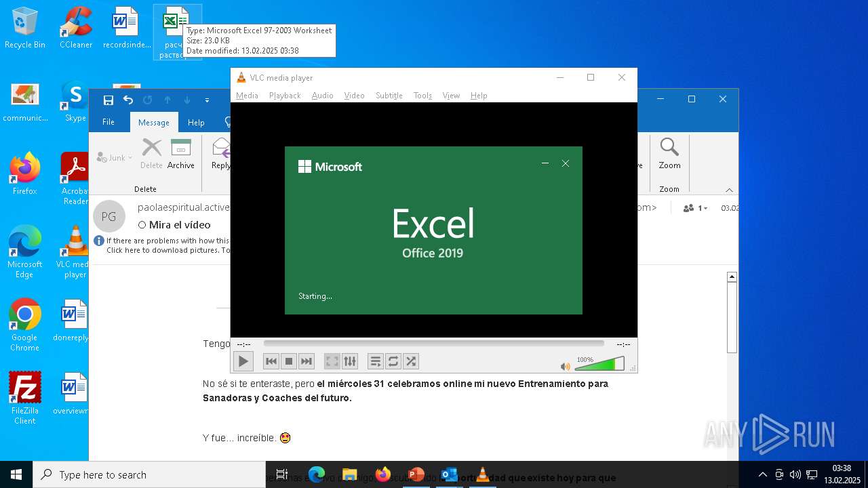Open VLC media player desktop shortcut
The image size is (868, 488).
(73, 251)
